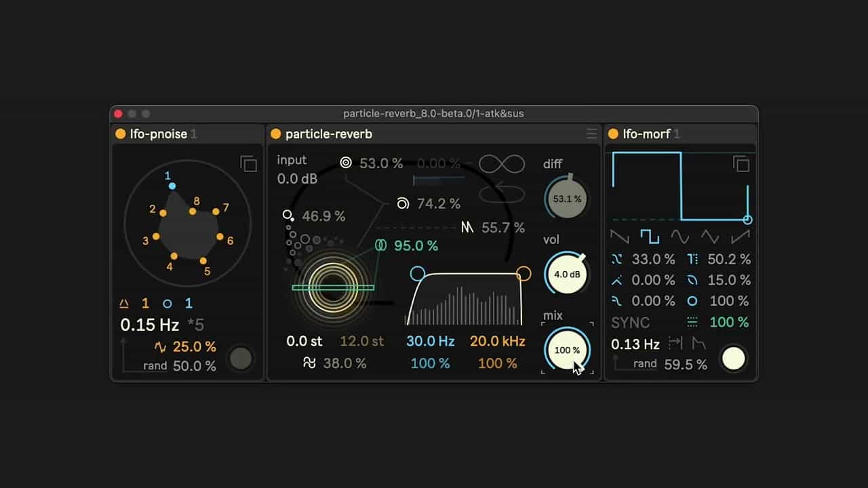Open the *5 rate multiplier in lfo-pnoise
This screenshot has height=488, width=868.
(195, 325)
